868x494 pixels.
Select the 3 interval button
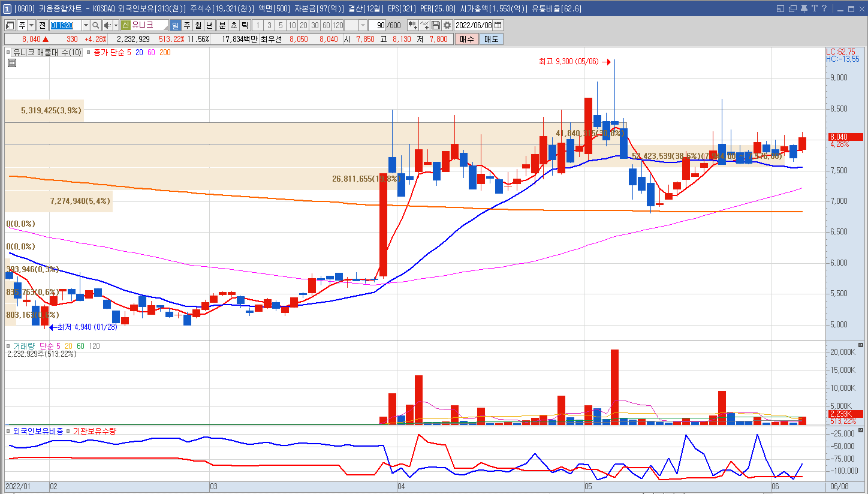pos(269,25)
